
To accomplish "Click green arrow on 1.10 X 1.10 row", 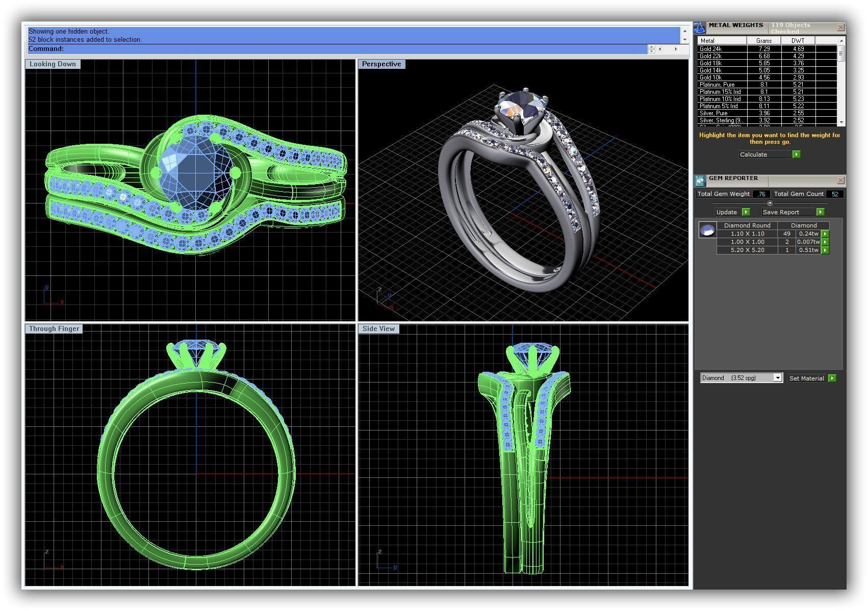I will pyautogui.click(x=825, y=234).
